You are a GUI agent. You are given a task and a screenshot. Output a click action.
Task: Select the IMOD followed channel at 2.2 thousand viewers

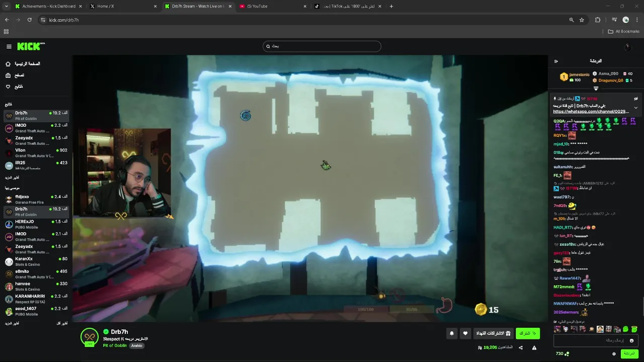pos(35,128)
